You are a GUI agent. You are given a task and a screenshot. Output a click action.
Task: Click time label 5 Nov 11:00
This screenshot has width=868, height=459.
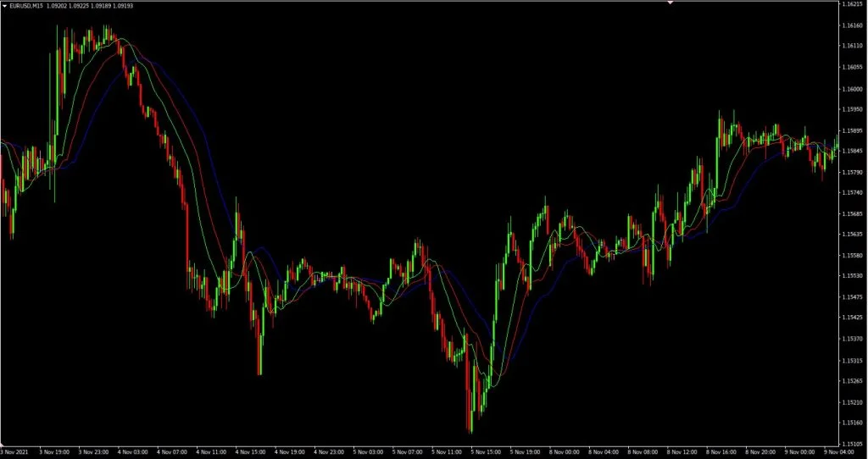pyautogui.click(x=447, y=452)
